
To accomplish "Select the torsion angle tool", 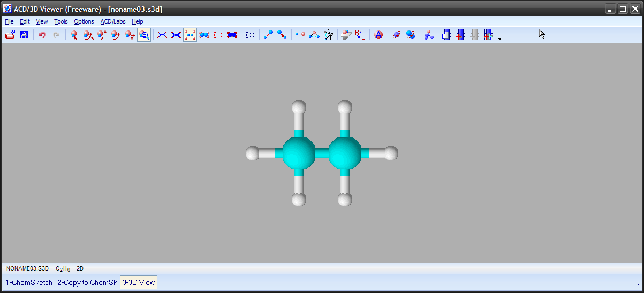I will [x=328, y=35].
